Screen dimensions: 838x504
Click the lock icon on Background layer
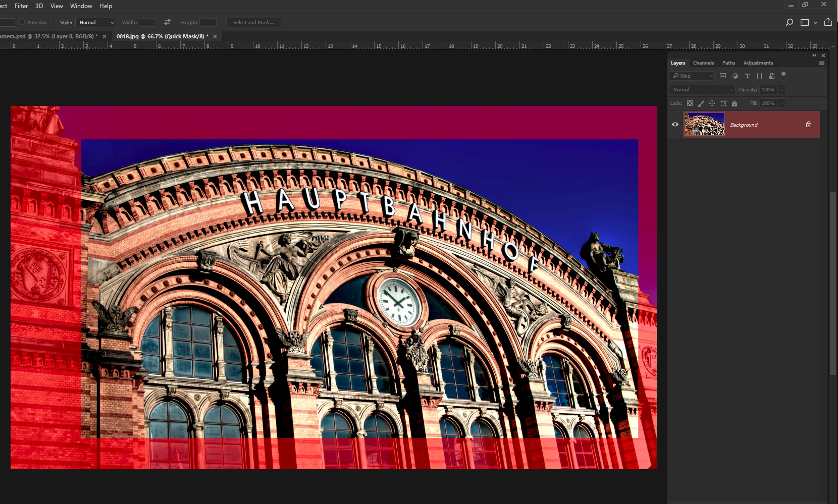(x=809, y=124)
